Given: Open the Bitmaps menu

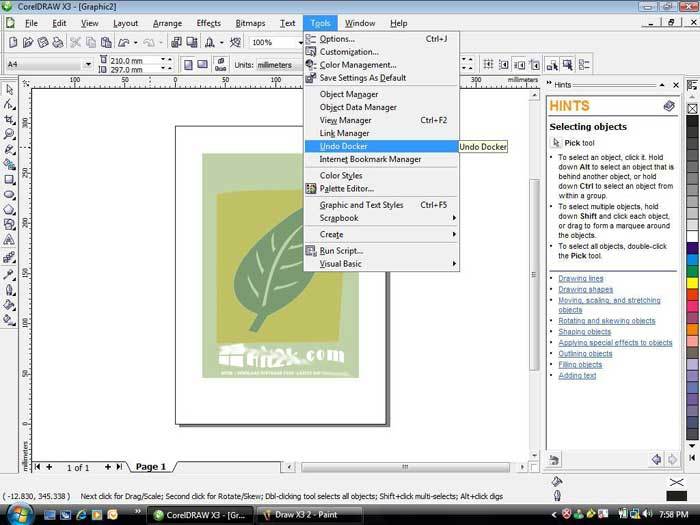Looking at the screenshot, I should tap(250, 23).
